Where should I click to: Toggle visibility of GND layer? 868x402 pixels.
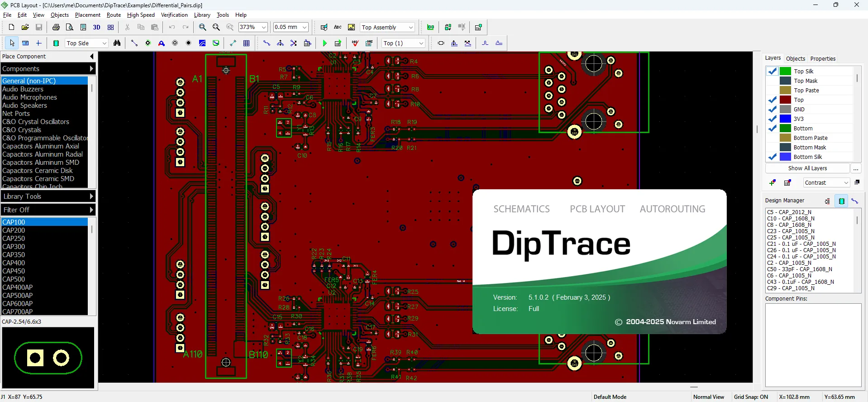773,109
